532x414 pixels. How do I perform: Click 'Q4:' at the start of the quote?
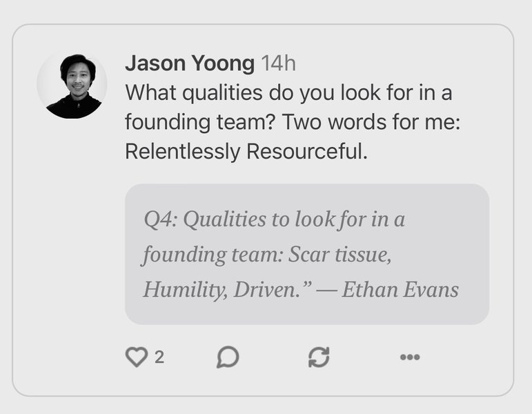tap(160, 219)
